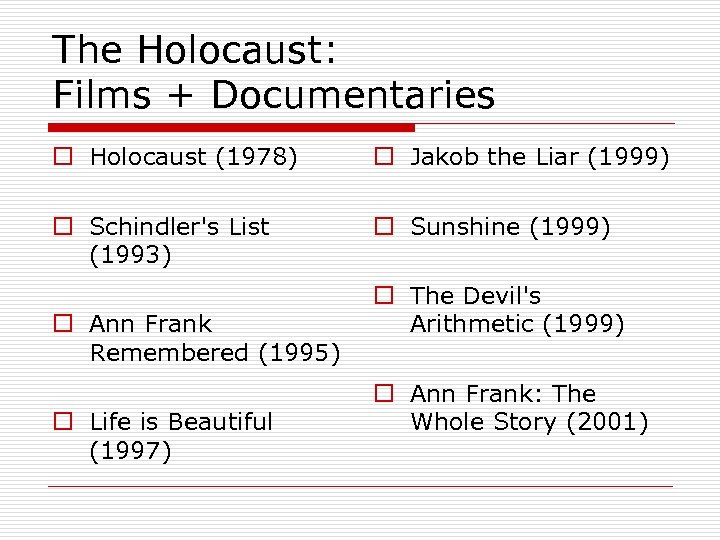The width and height of the screenshot is (720, 540).
Task: Select "Ann Frank: The Whole Story (2001)" entry
Action: [529, 408]
